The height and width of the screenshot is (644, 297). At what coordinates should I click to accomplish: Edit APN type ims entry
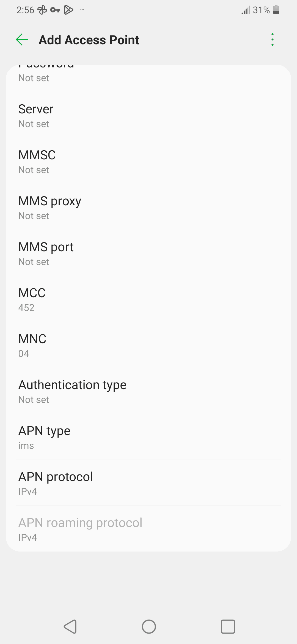coord(148,437)
